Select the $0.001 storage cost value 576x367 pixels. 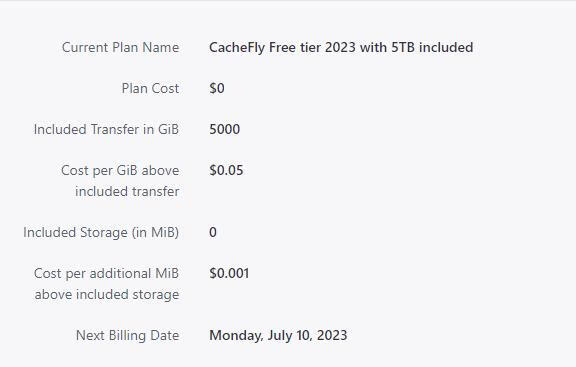click(x=229, y=274)
